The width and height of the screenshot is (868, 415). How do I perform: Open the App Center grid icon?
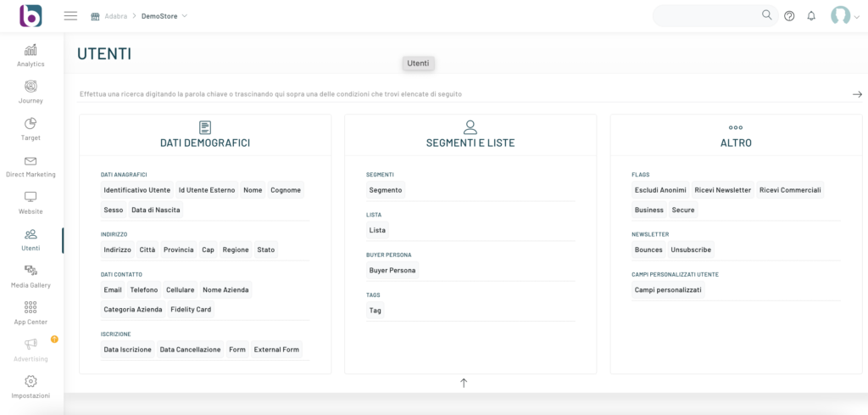coord(31,307)
